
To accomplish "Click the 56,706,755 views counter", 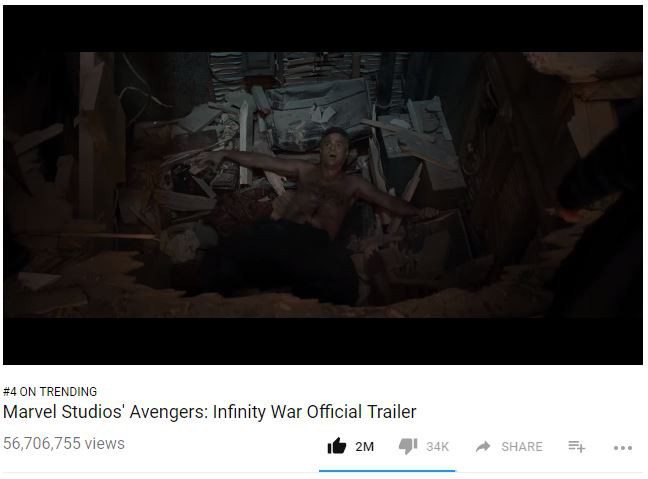I will coord(64,443).
